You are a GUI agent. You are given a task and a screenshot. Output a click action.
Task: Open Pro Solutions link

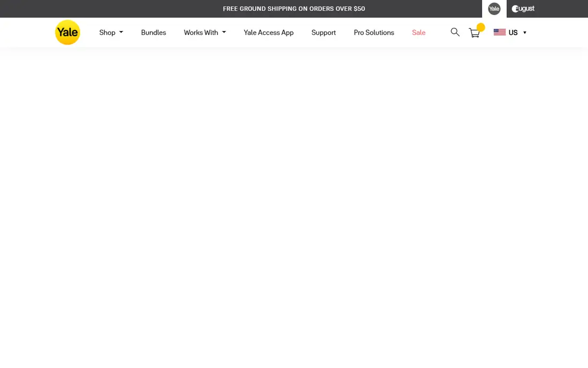pyautogui.click(x=374, y=33)
